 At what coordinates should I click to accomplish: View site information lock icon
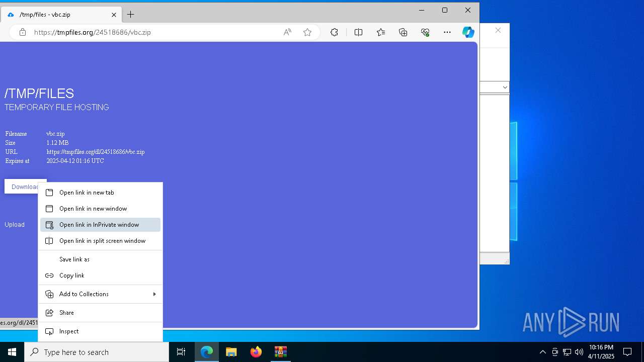[23, 32]
